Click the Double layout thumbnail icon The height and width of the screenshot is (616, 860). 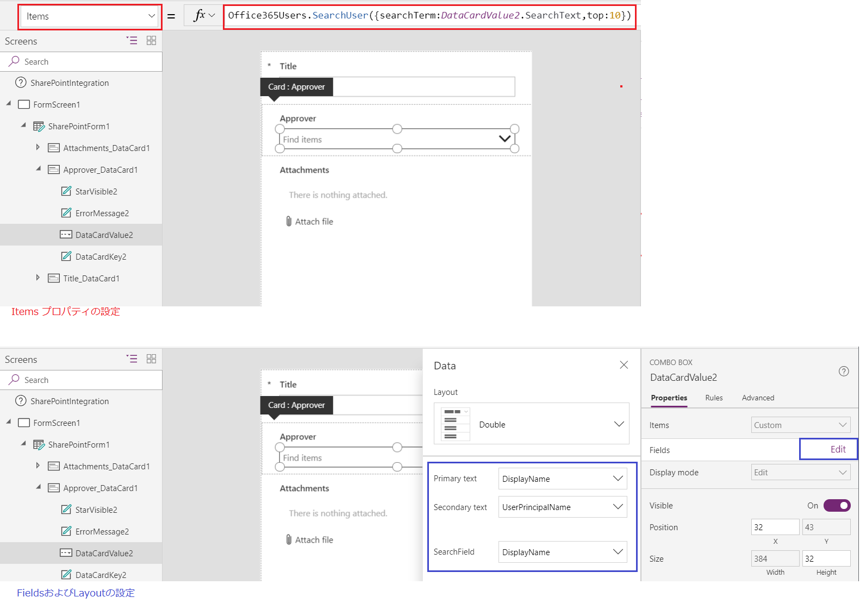[455, 424]
